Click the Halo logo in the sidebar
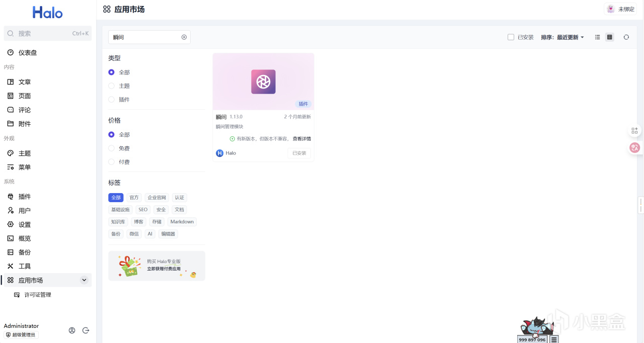The image size is (644, 343). pyautogui.click(x=48, y=13)
